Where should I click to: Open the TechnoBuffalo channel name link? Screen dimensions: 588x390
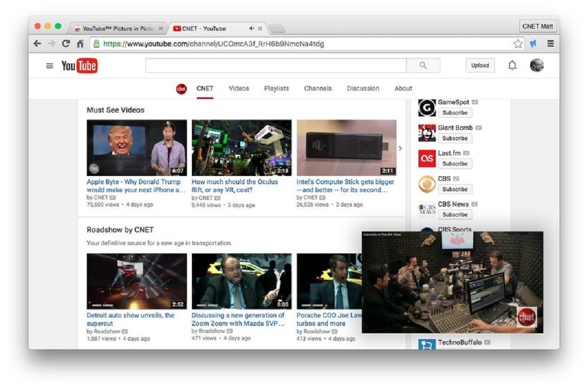tap(460, 342)
